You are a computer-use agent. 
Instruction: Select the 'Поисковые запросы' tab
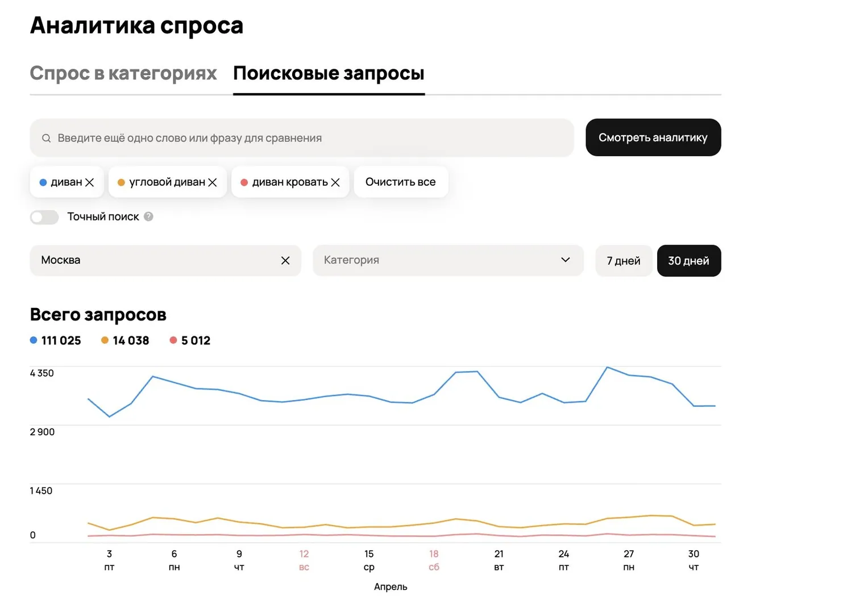(329, 73)
